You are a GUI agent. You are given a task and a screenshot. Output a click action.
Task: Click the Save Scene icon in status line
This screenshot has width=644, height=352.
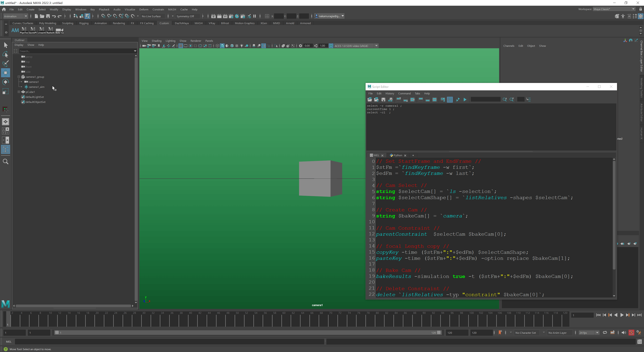point(48,16)
